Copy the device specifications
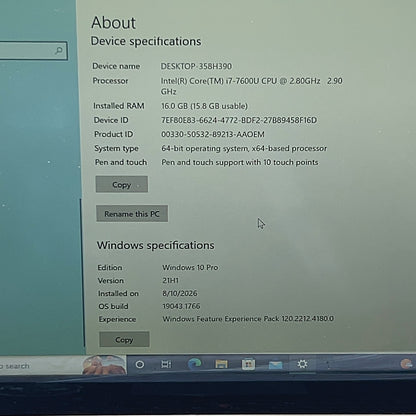The width and height of the screenshot is (416, 416). [122, 184]
